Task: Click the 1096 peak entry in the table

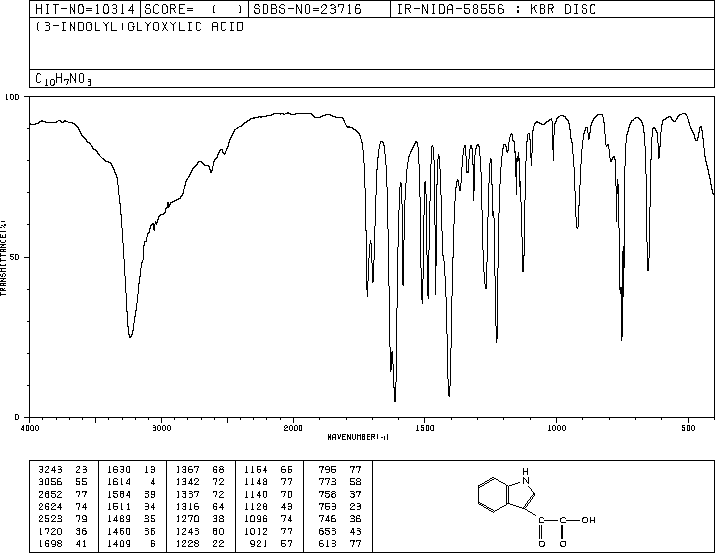Action: pyautogui.click(x=256, y=519)
